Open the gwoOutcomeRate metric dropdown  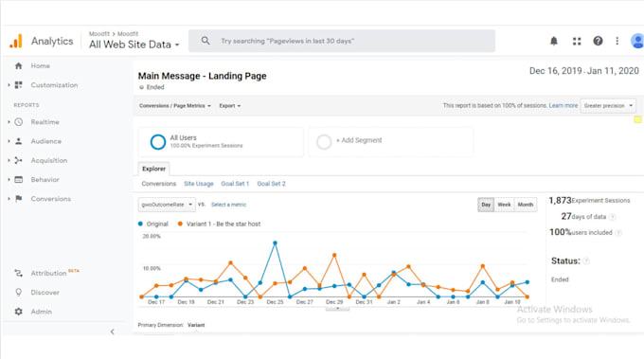point(167,205)
